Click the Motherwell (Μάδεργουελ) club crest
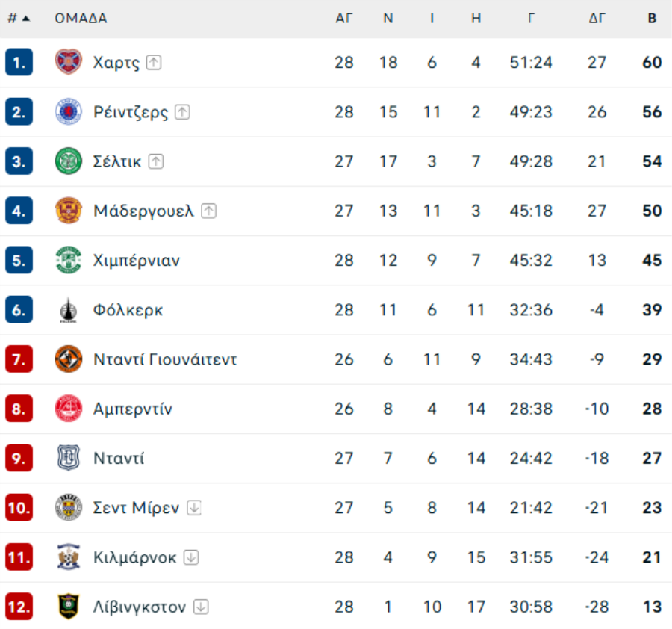 (68, 211)
